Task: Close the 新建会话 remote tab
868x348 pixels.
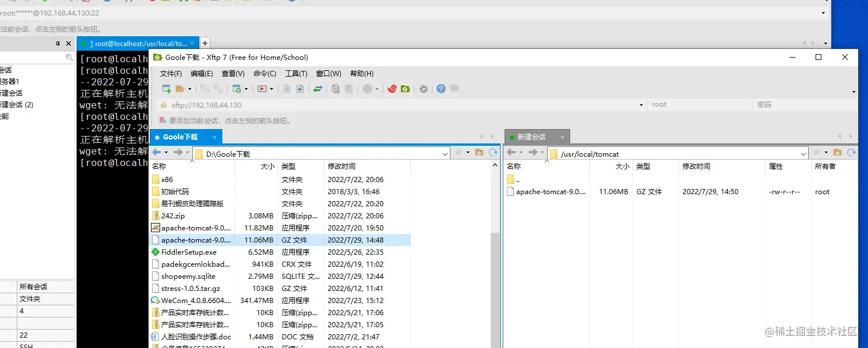Action: point(563,137)
